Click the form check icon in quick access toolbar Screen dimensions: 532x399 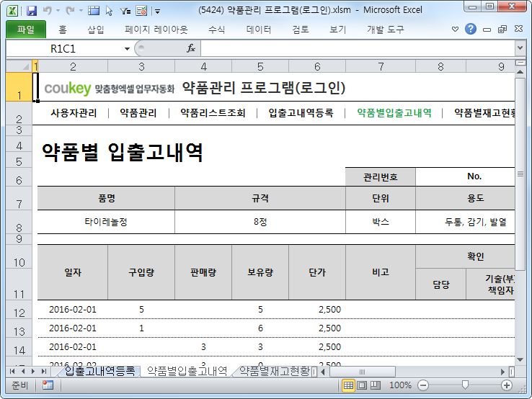point(141,11)
